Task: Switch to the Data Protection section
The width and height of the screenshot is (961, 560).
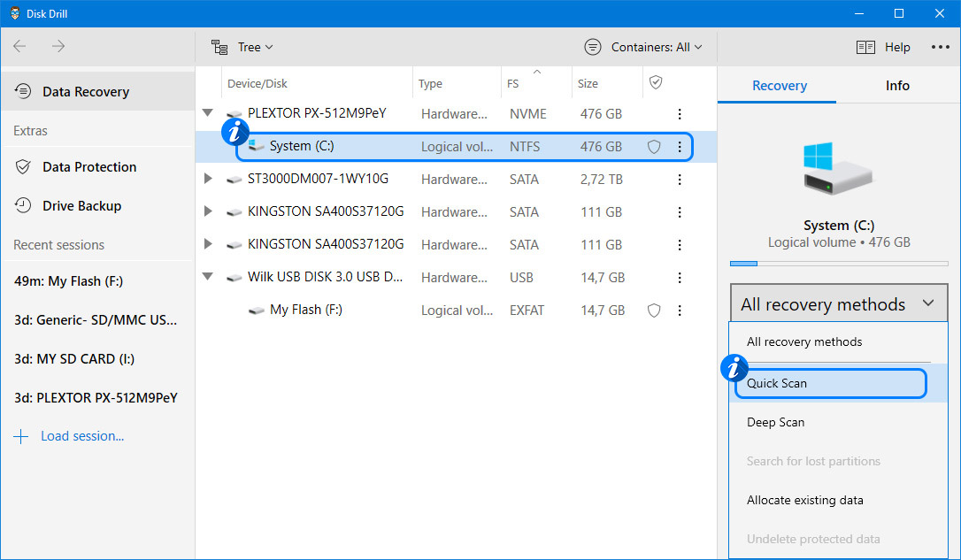Action: (91, 166)
